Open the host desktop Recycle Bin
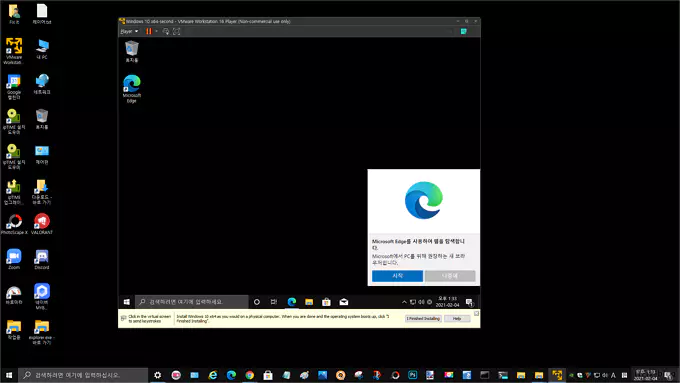The image size is (680, 383). (x=42, y=119)
